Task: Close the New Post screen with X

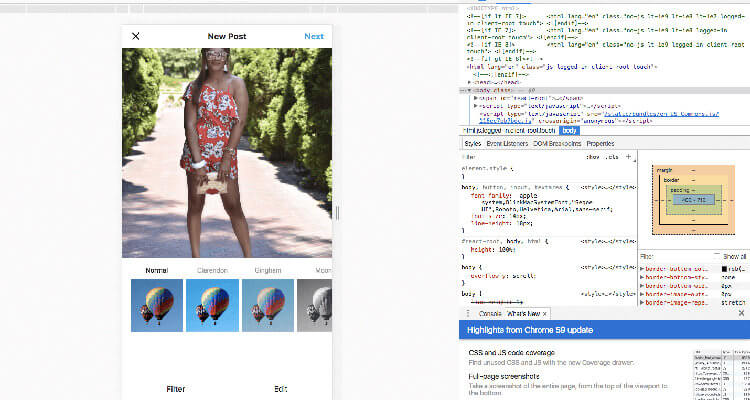Action: [x=136, y=37]
